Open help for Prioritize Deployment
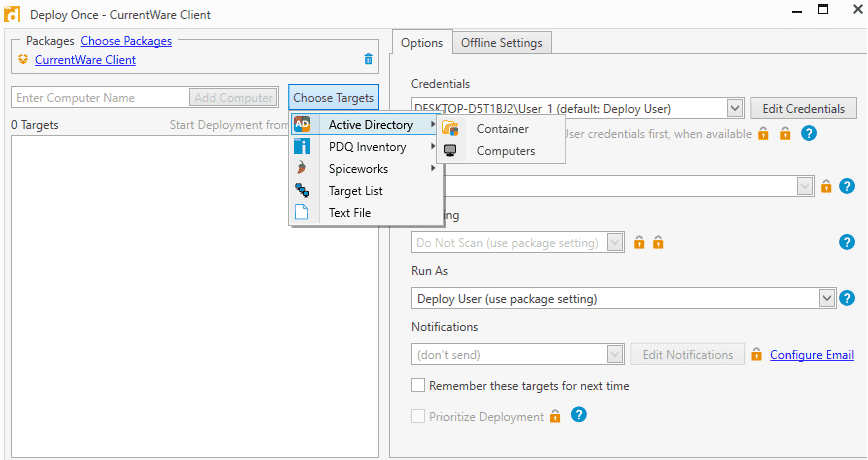 coord(578,415)
